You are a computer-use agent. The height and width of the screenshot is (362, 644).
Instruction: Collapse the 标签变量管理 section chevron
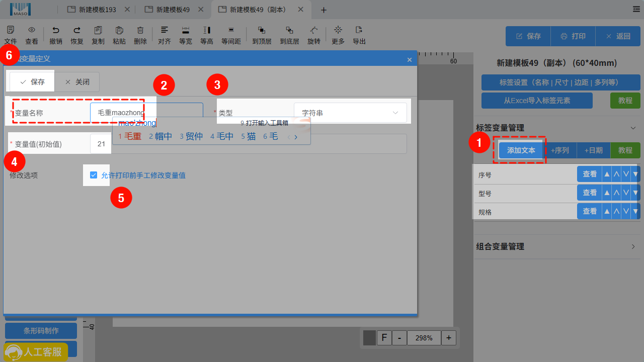[633, 128]
